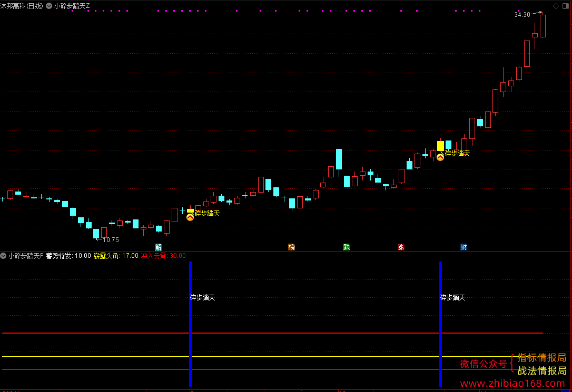This screenshot has width=572, height=392.
Task: Open dropdown arrow beside 沐邦高科(日线) title
Action: [x=49, y=6]
